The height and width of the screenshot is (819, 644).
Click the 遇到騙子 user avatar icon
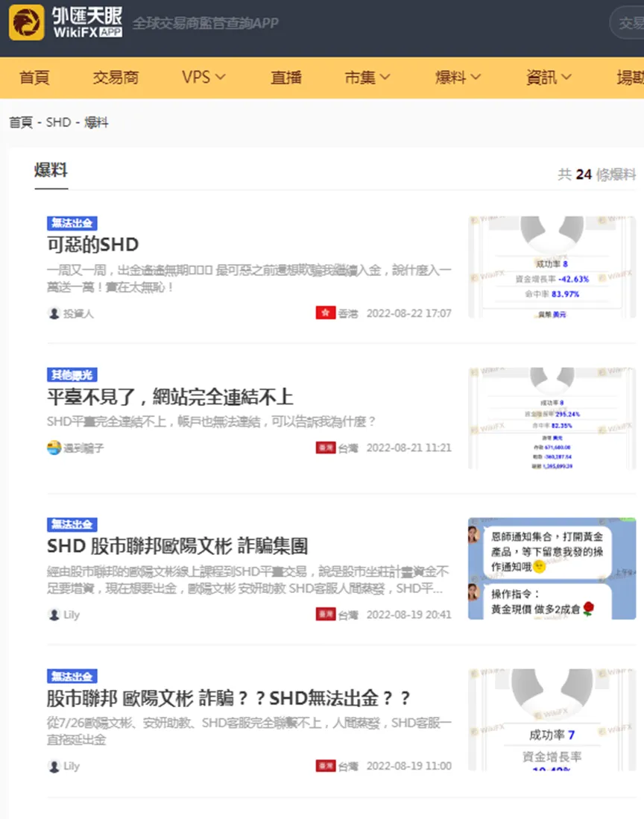pos(54,448)
